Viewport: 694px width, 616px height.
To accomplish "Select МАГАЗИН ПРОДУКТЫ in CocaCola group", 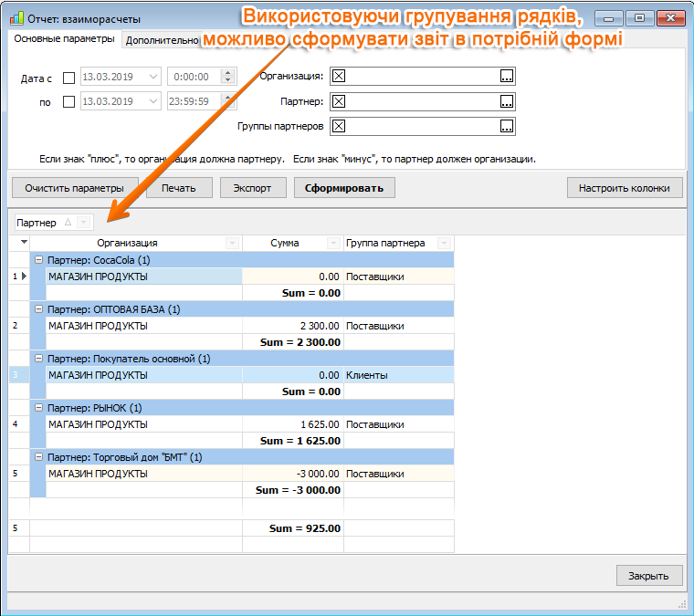I will (x=144, y=277).
